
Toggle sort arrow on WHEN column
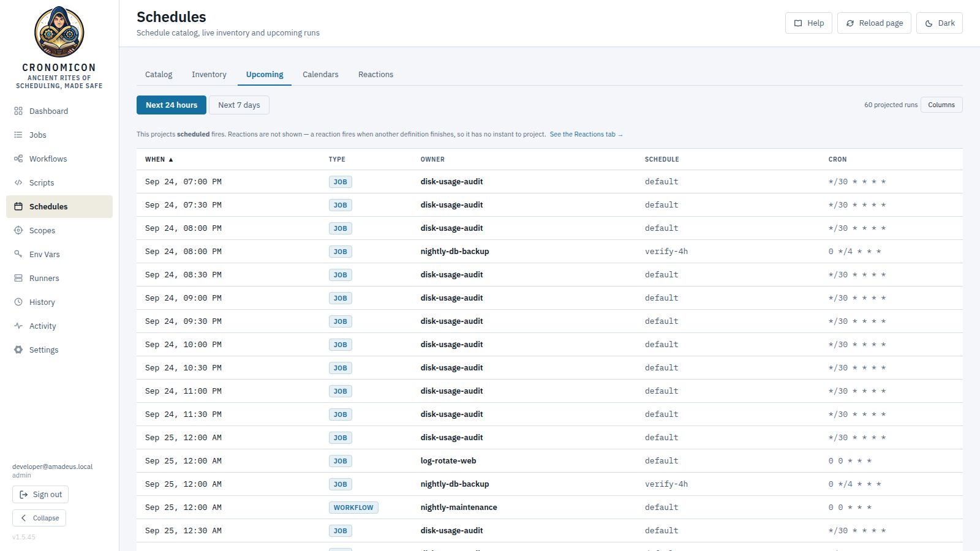pyautogui.click(x=171, y=159)
